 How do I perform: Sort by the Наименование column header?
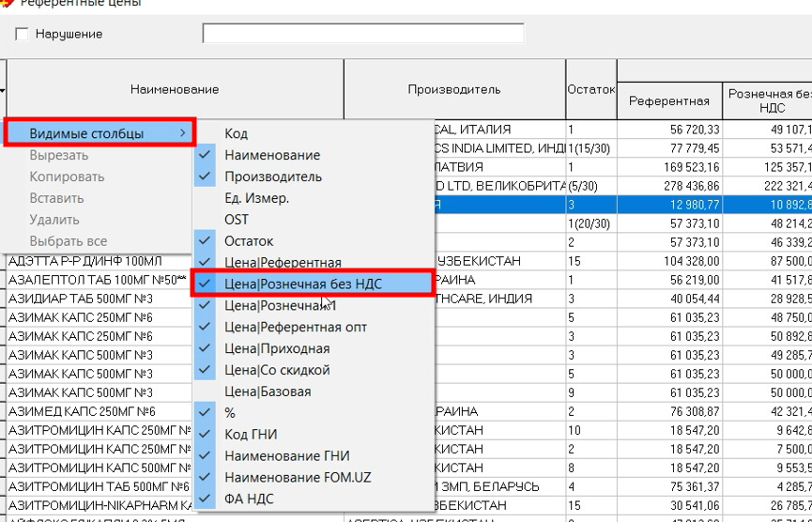pyautogui.click(x=175, y=89)
